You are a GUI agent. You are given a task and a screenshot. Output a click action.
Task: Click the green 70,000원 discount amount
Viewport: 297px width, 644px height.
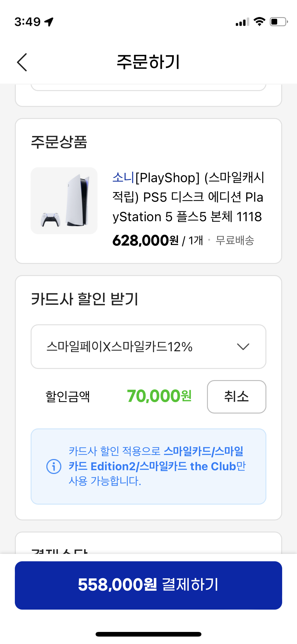click(159, 396)
